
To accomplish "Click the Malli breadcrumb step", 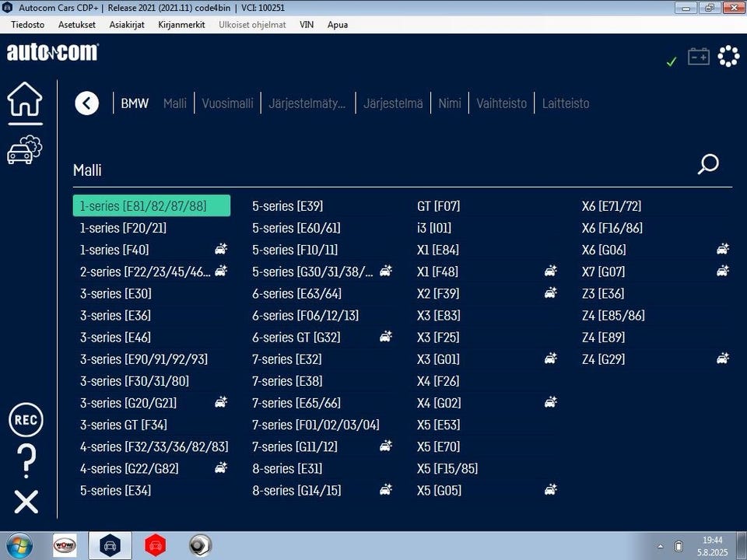I will pos(175,103).
